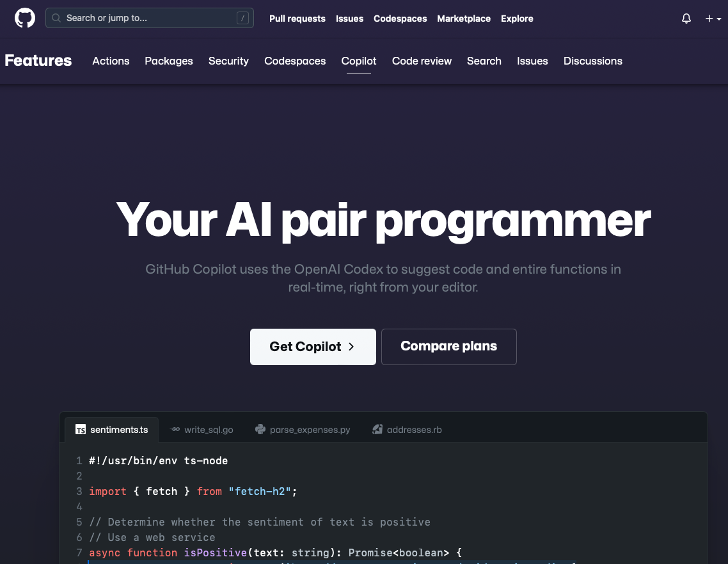Open the notifications bell

point(686,19)
